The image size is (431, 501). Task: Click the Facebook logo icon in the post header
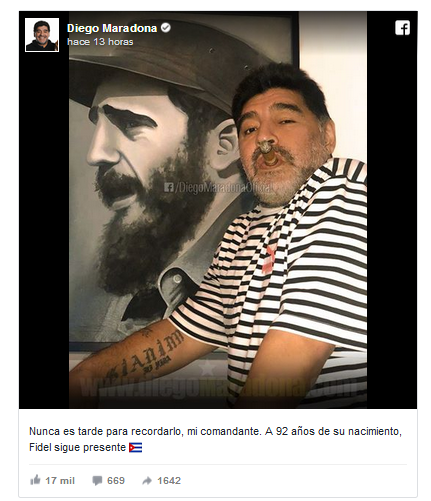coord(402,28)
